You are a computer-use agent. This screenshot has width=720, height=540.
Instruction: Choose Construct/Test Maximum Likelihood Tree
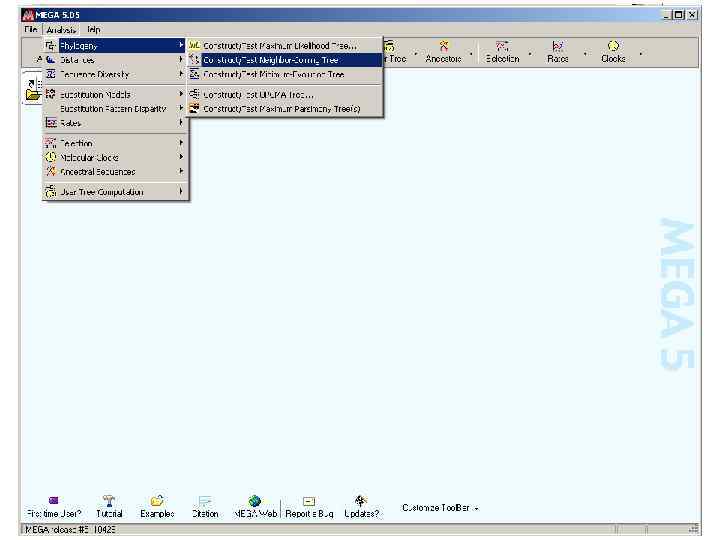coord(285,45)
